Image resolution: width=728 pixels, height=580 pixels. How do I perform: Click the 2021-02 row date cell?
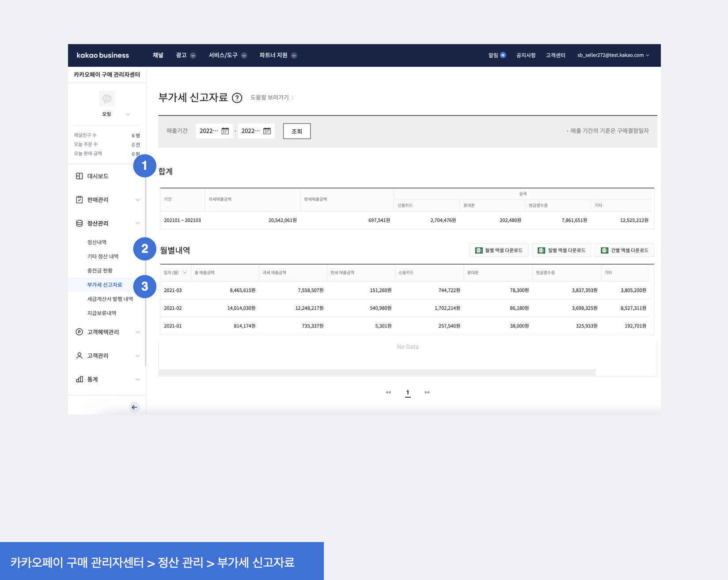click(x=173, y=308)
